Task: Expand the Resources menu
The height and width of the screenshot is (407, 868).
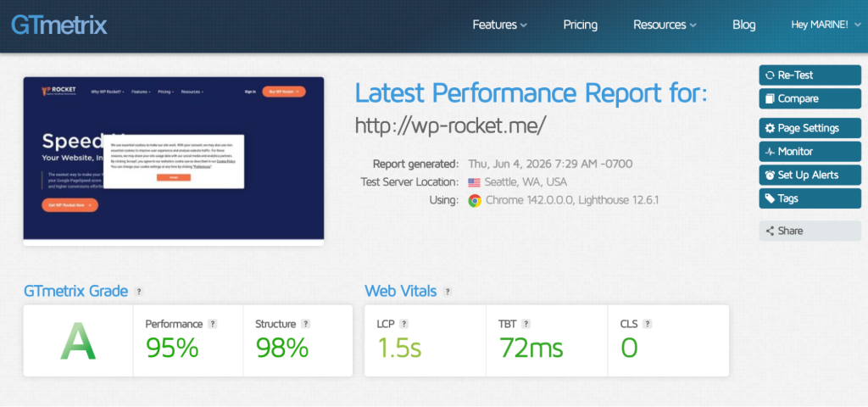Action: click(665, 25)
